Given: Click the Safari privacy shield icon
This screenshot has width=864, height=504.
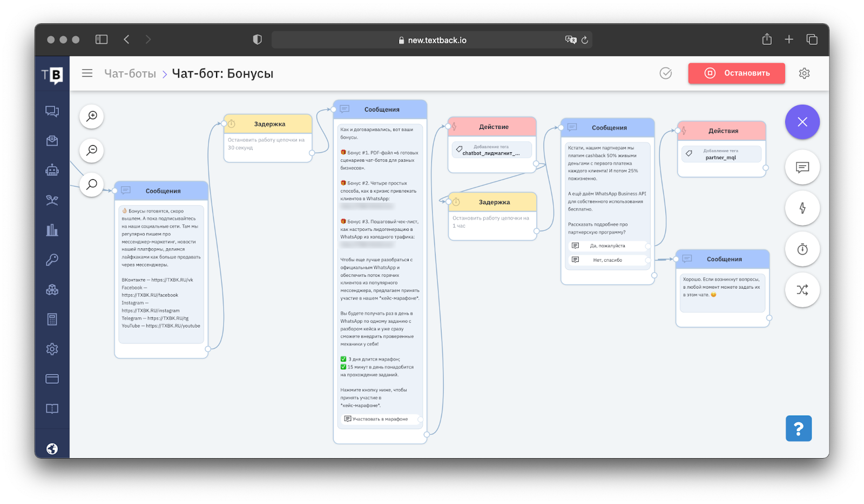Looking at the screenshot, I should click(257, 39).
